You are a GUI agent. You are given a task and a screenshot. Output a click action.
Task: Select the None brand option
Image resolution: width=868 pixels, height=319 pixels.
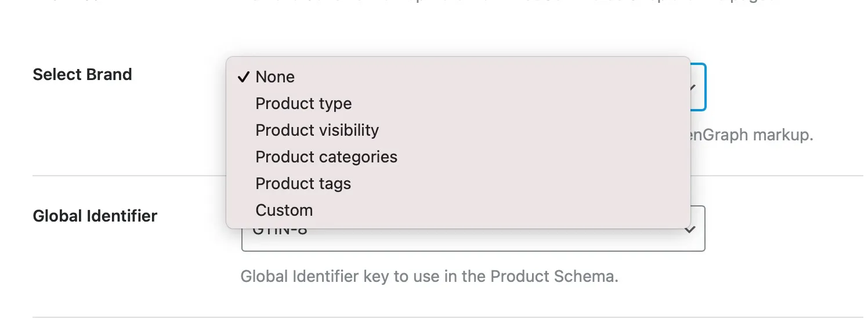tap(275, 77)
